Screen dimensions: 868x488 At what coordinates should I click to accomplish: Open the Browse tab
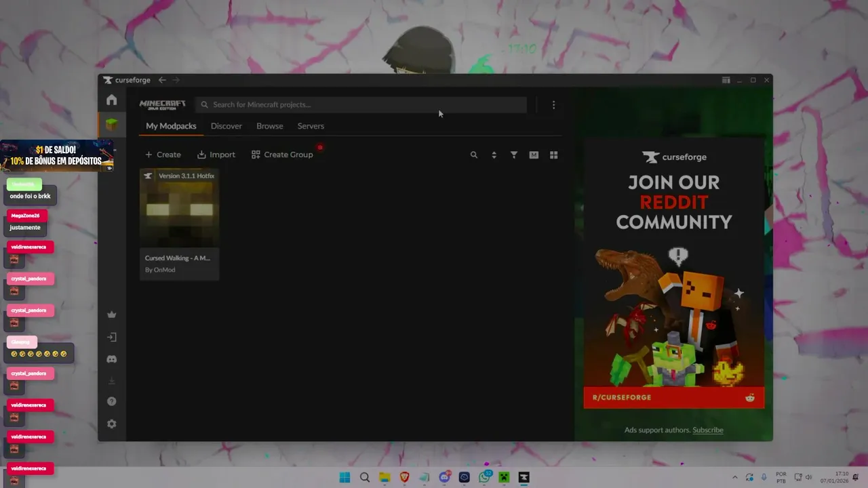coord(269,126)
